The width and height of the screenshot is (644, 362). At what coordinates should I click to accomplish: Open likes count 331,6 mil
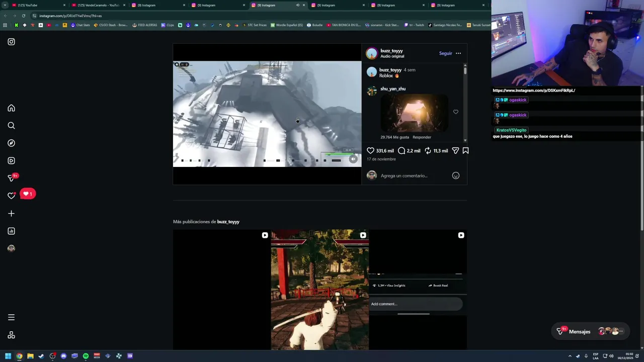tap(385, 150)
